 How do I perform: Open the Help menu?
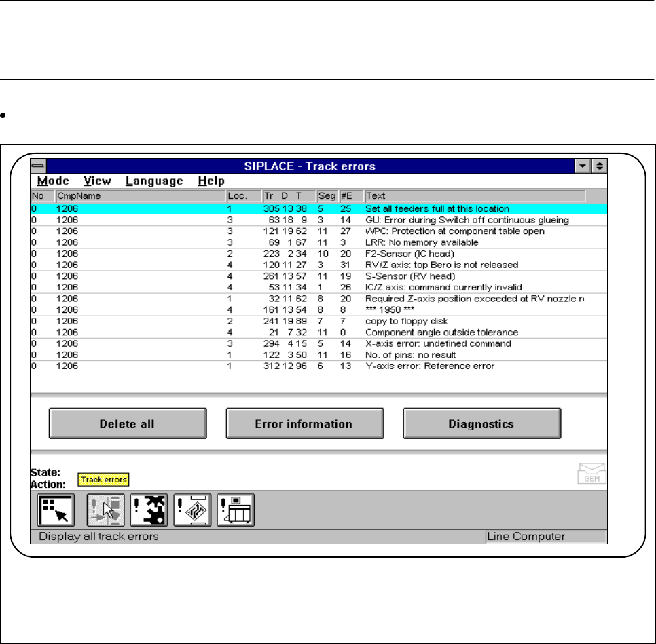click(x=211, y=181)
